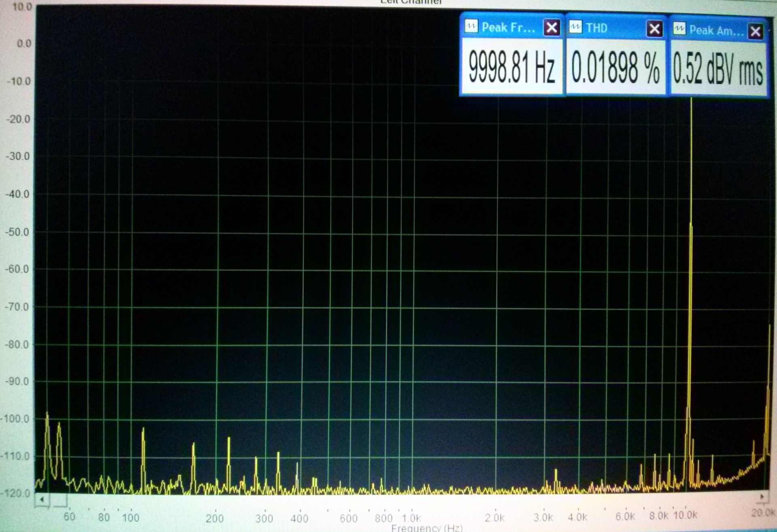Click the 1.0k label on frequency axis
The width and height of the screenshot is (777, 532).
(x=411, y=518)
